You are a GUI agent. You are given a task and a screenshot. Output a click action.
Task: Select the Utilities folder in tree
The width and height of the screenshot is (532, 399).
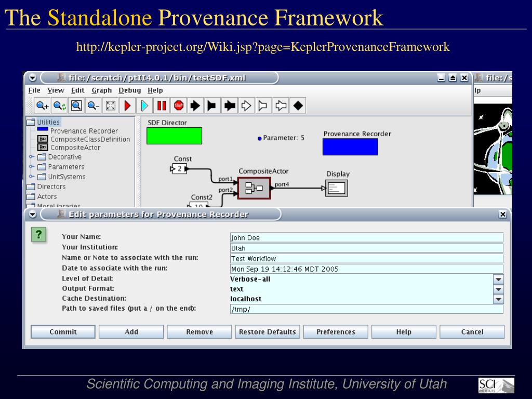(x=48, y=122)
